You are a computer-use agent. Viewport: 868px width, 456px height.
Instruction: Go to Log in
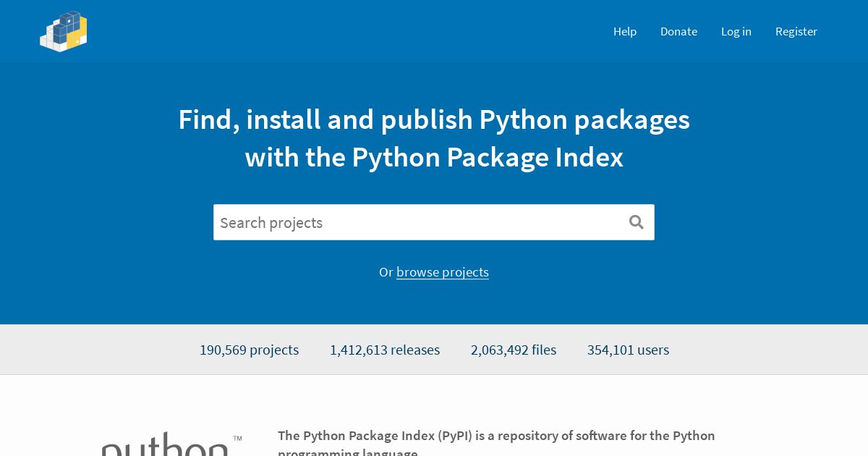tap(736, 31)
